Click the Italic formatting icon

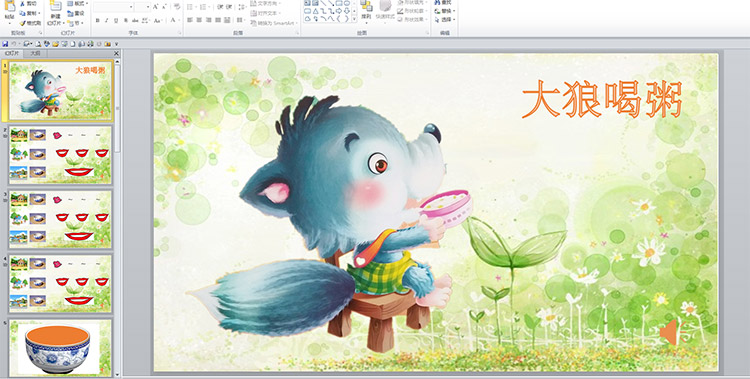pyautogui.click(x=106, y=21)
